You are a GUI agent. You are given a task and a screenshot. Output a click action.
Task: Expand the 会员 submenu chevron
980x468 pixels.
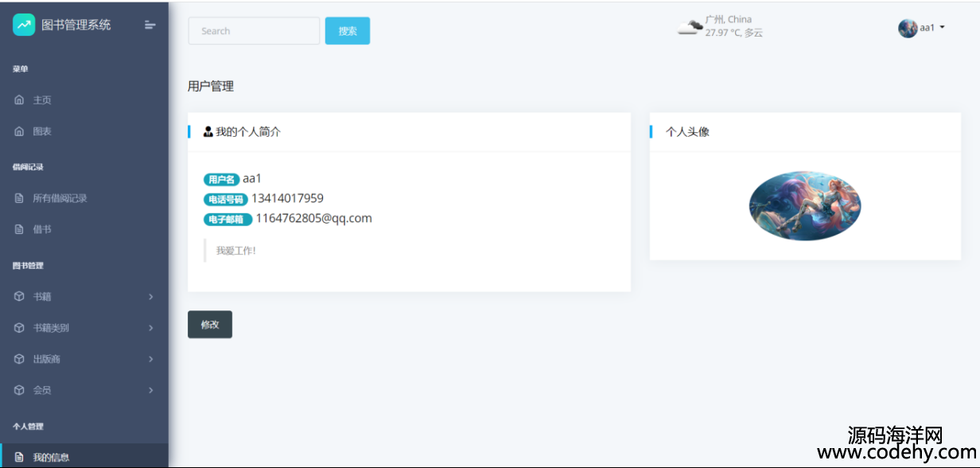pyautogui.click(x=150, y=390)
